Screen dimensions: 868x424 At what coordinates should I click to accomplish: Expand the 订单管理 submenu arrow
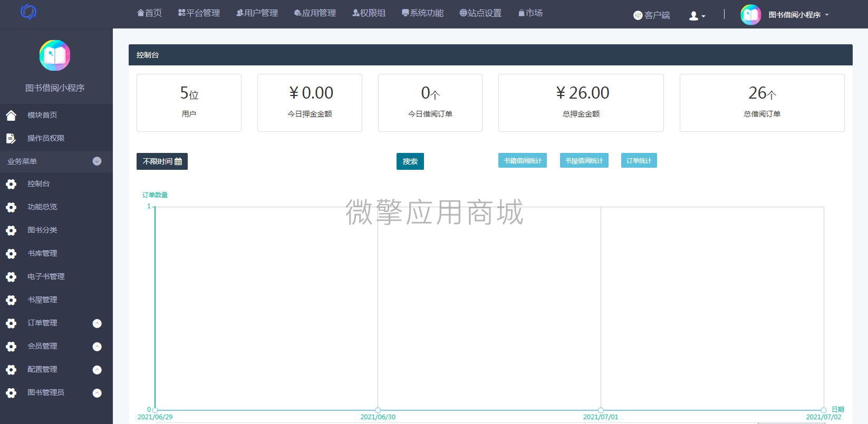[97, 323]
